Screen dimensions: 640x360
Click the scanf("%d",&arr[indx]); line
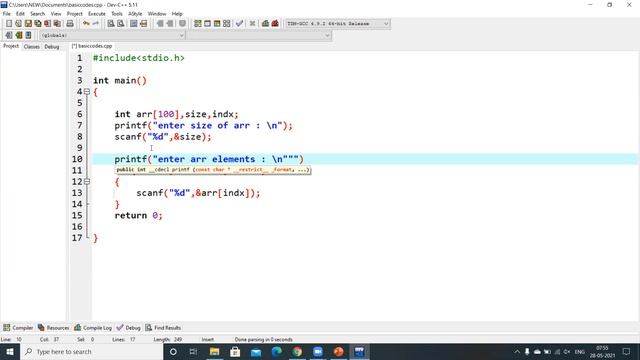(x=198, y=193)
